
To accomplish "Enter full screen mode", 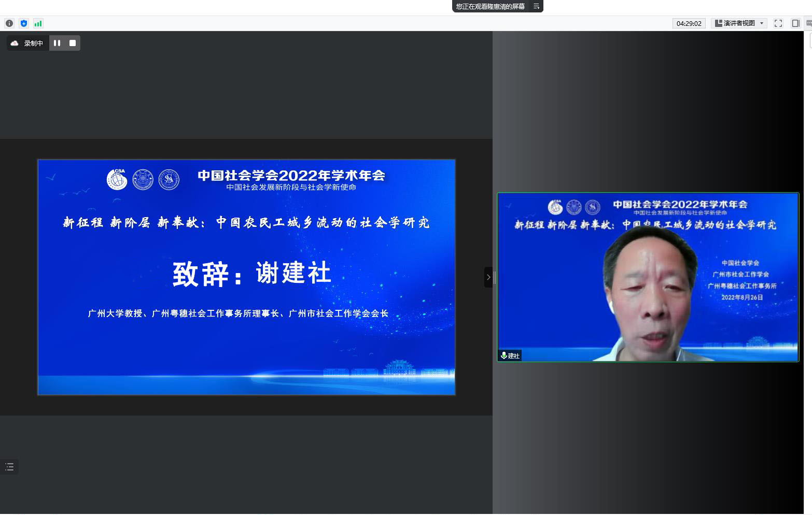I will [x=778, y=23].
